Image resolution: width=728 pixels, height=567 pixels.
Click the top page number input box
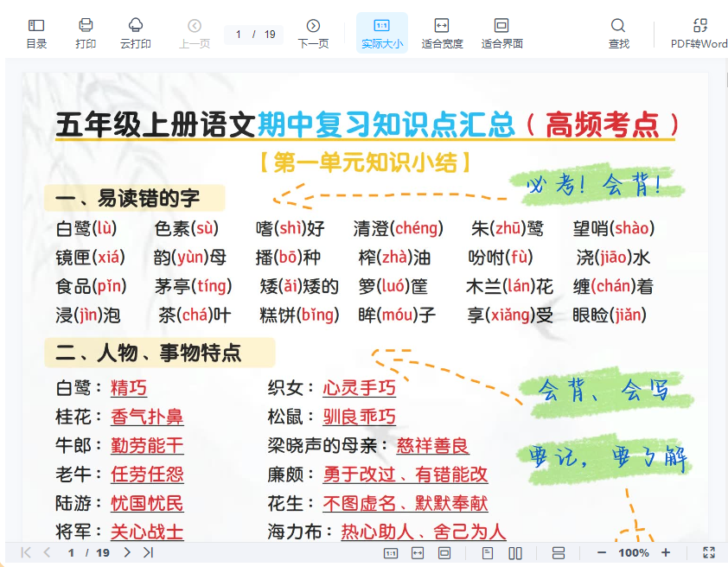239,35
